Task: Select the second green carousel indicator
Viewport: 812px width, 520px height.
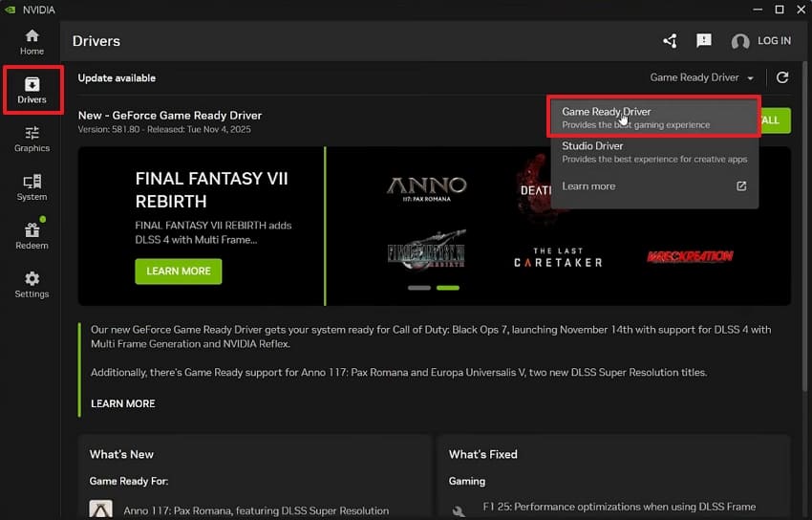Action: click(x=448, y=288)
